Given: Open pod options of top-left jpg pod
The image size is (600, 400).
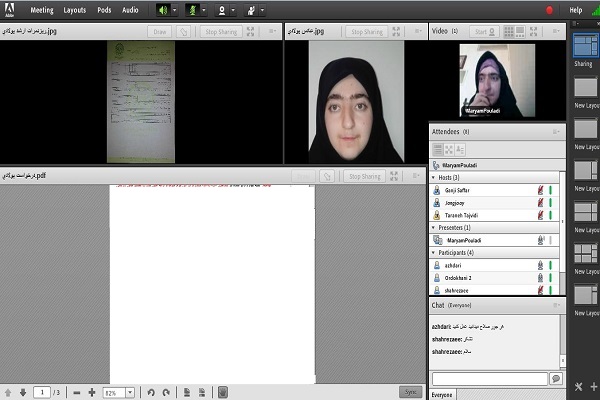Looking at the screenshot, I should (x=272, y=31).
